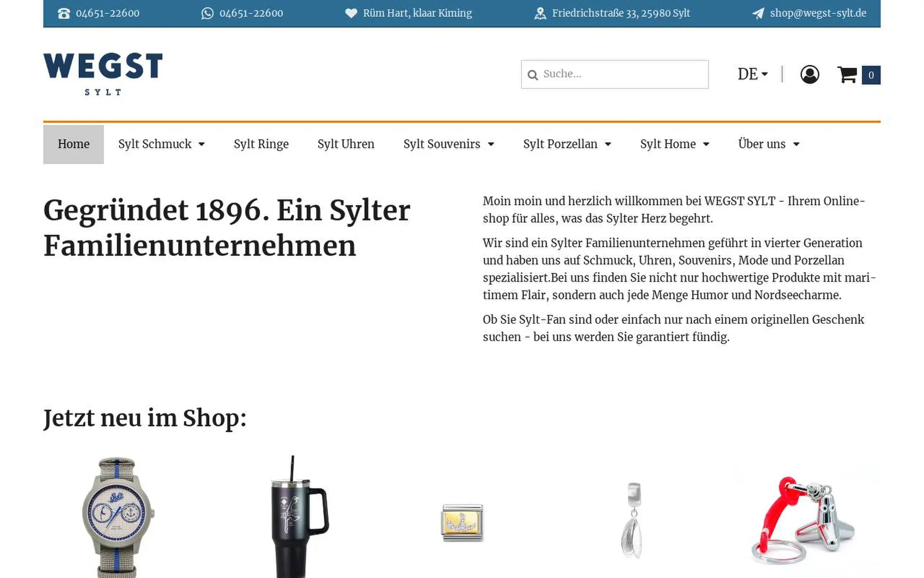
Task: Click the Sylt Souvenirs menu label
Action: point(442,144)
